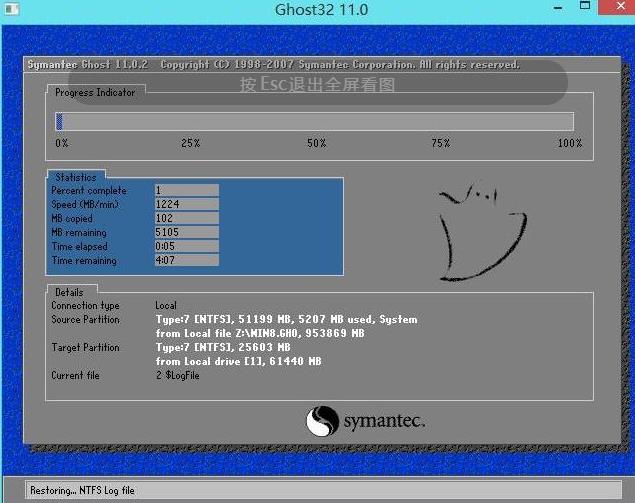
Task: Click the Target Partition label
Action: [85, 347]
